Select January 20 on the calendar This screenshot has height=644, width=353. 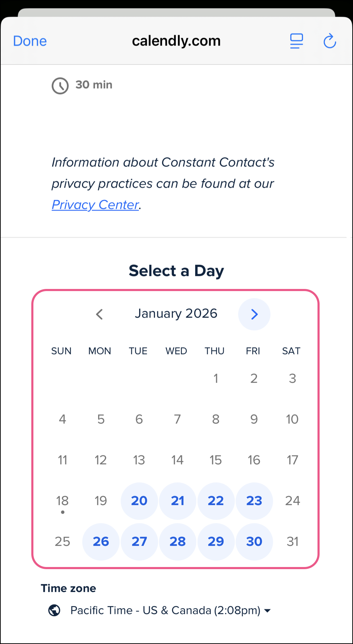click(x=139, y=501)
